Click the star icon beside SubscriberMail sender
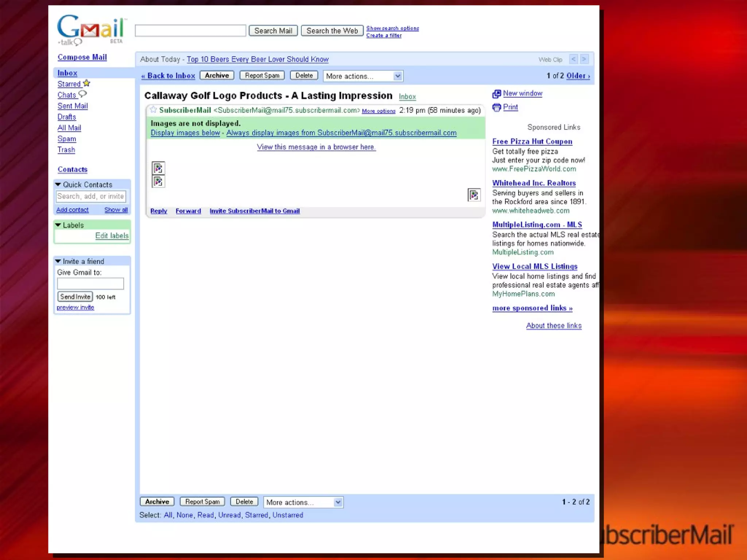The width and height of the screenshot is (747, 560). tap(153, 110)
